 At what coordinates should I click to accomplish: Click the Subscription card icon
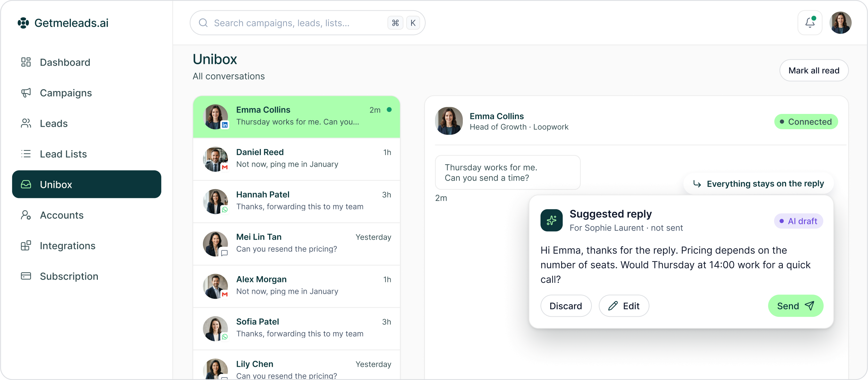[26, 276]
